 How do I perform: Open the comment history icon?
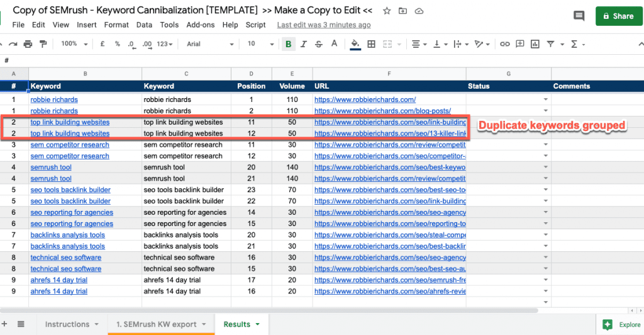[578, 16]
